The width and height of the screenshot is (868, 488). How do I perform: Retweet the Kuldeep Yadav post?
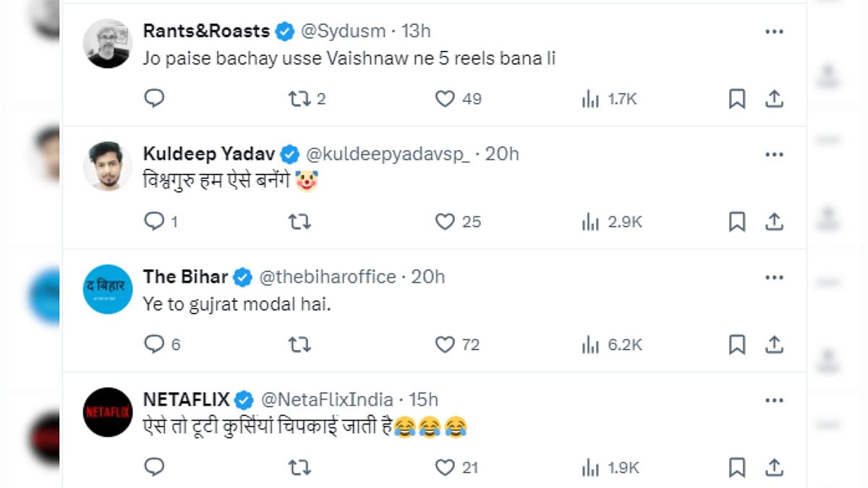coord(299,221)
